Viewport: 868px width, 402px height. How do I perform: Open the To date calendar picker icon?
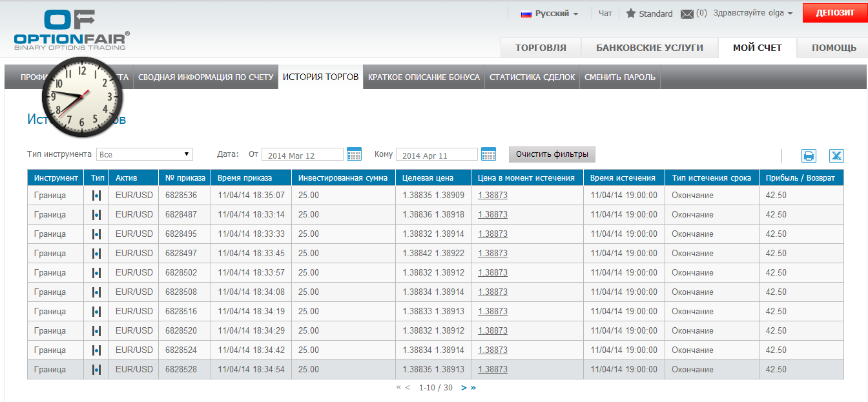pyautogui.click(x=488, y=154)
